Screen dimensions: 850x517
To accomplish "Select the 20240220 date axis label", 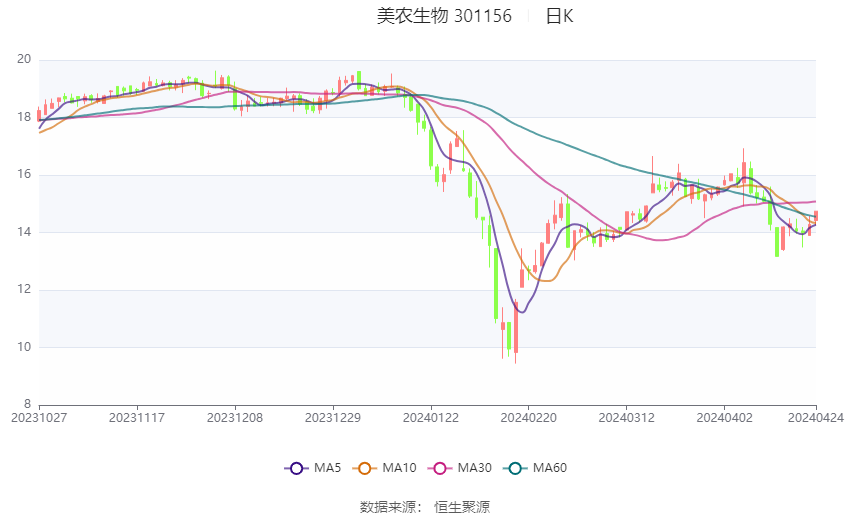I will point(529,418).
